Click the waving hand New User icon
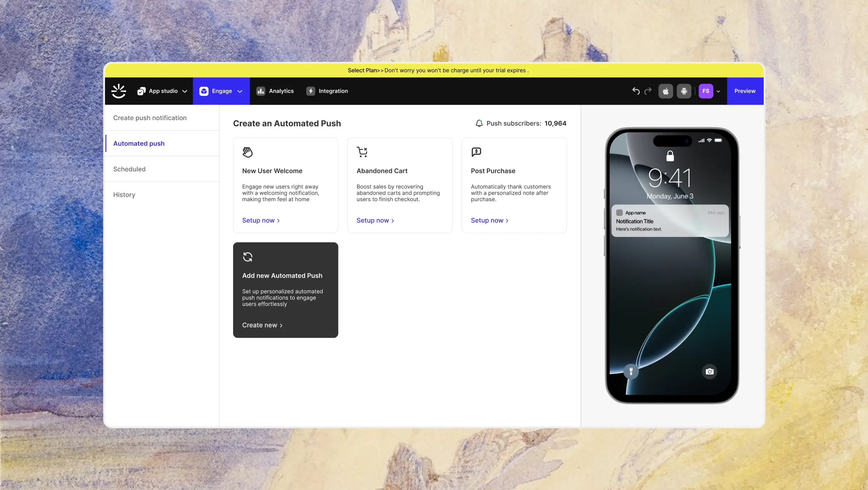The image size is (868, 490). pyautogui.click(x=247, y=152)
